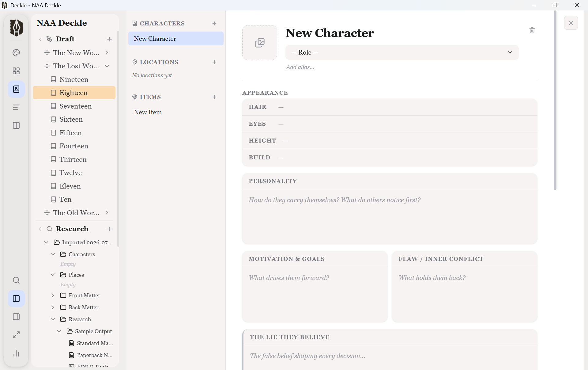
Task: Open the search magnifier icon in sidebar
Action: 16,280
